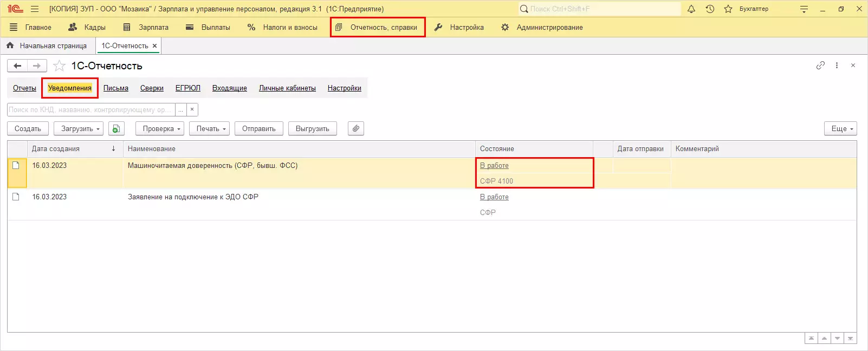Click the СФР 4100 text
The width and height of the screenshot is (868, 351).
coord(496,181)
